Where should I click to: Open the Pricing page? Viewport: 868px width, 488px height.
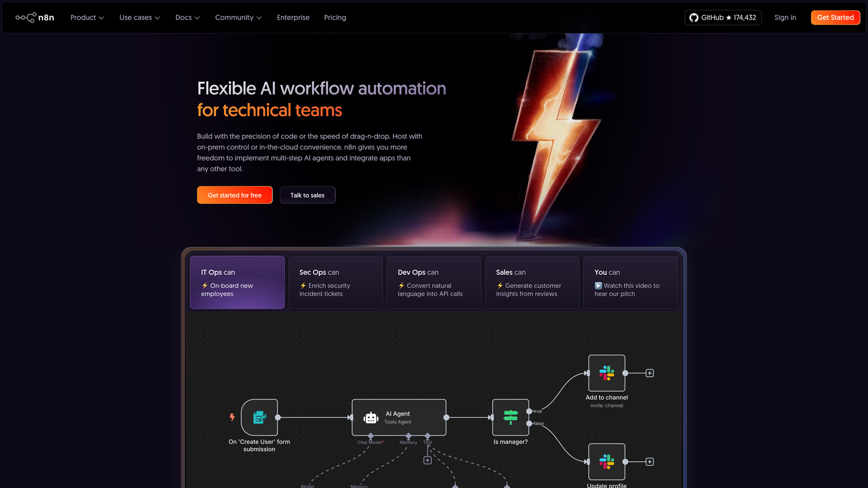335,17
